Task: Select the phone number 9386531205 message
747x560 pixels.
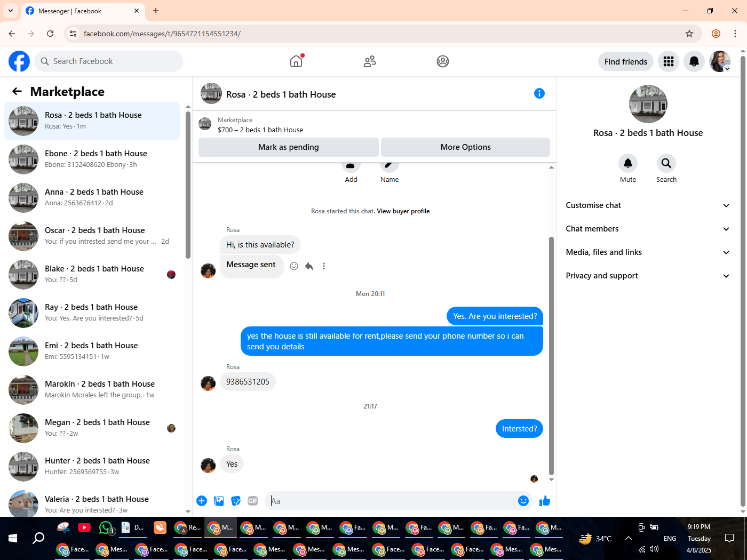Action: pos(248,382)
